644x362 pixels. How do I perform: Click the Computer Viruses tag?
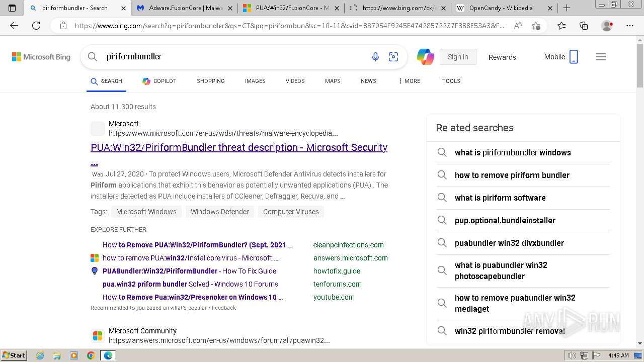coord(291,212)
